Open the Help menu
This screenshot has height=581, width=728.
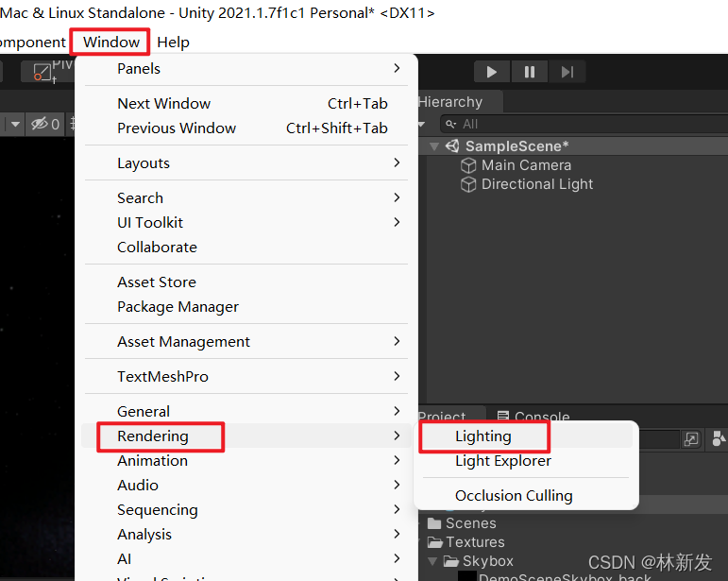point(173,43)
